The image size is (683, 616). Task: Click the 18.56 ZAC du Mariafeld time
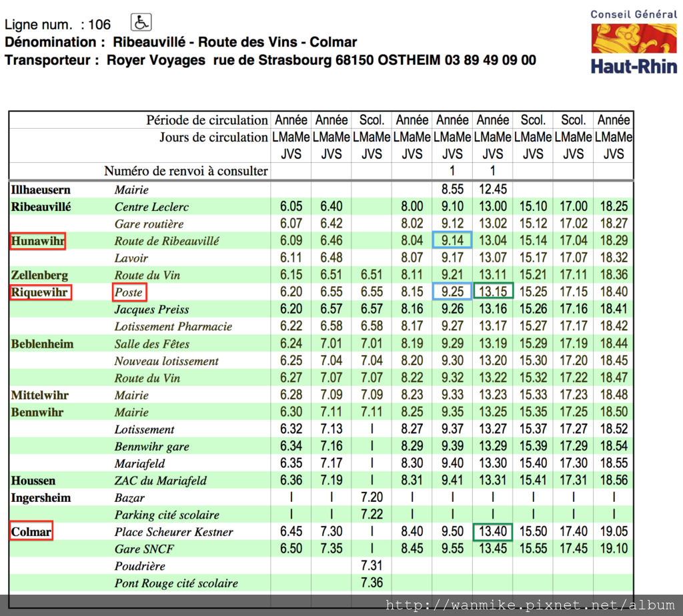point(614,481)
